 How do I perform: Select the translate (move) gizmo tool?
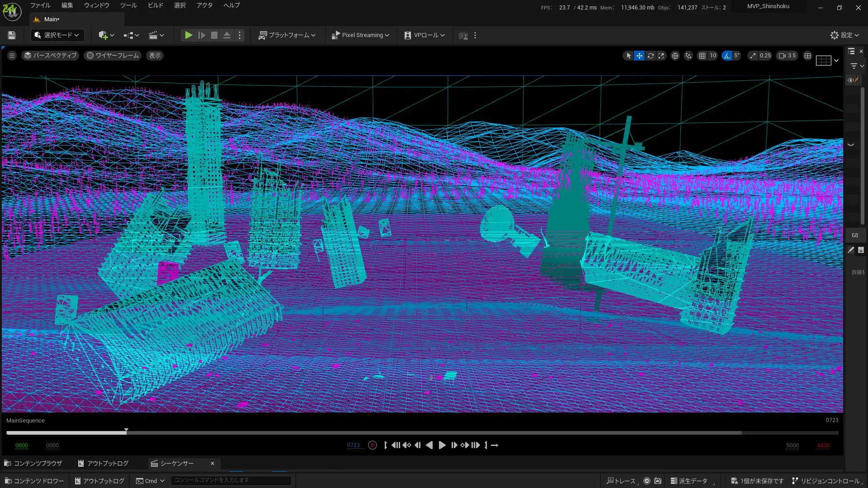coord(639,56)
